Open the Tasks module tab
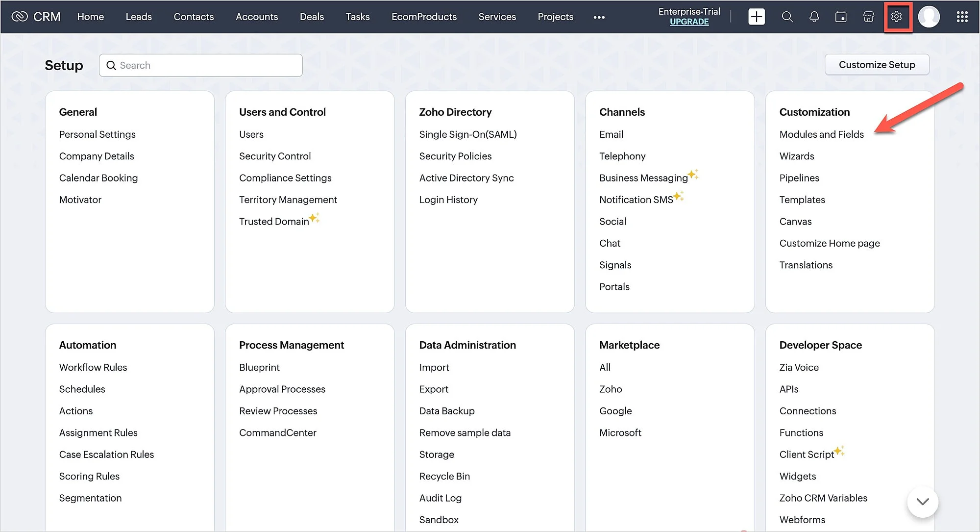The height and width of the screenshot is (532, 980). pos(358,17)
